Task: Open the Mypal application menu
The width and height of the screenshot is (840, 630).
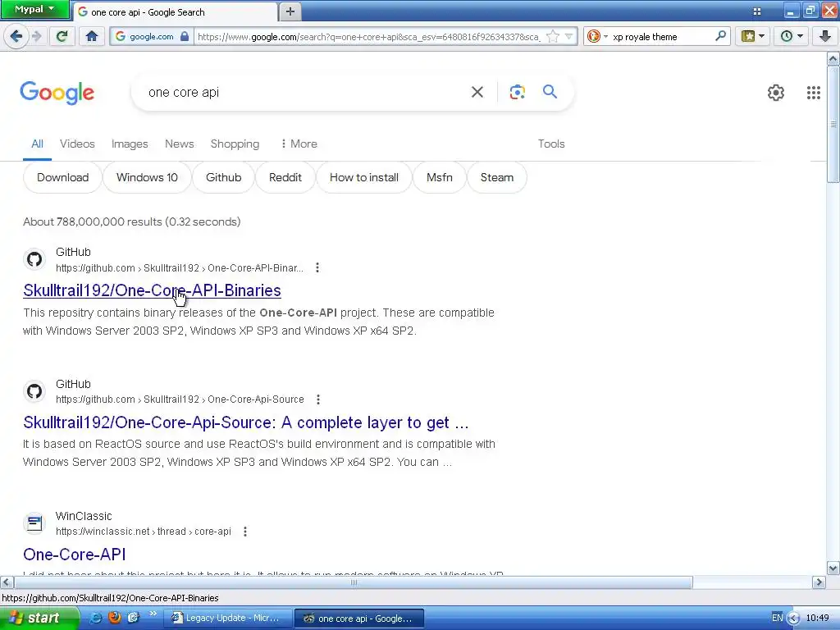Action: (34, 9)
